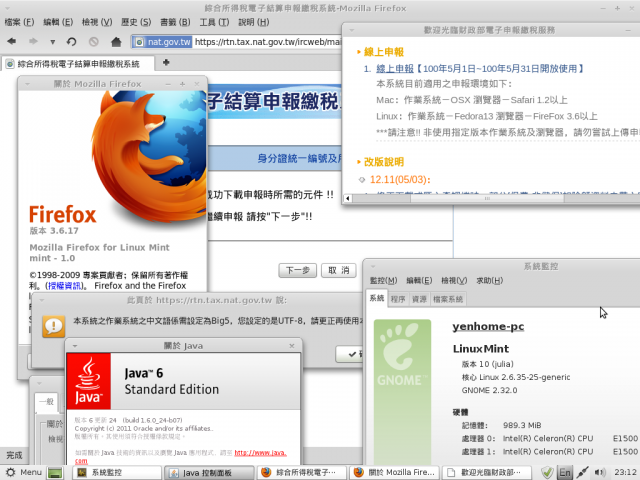Click the Firefox 版本 3.6.17 text

(x=54, y=231)
